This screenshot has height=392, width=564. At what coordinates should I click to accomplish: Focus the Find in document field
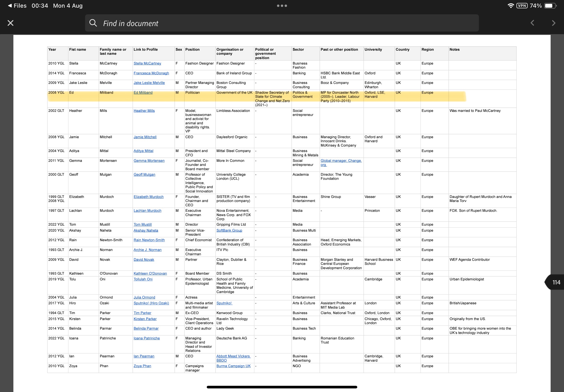pyautogui.click(x=282, y=23)
